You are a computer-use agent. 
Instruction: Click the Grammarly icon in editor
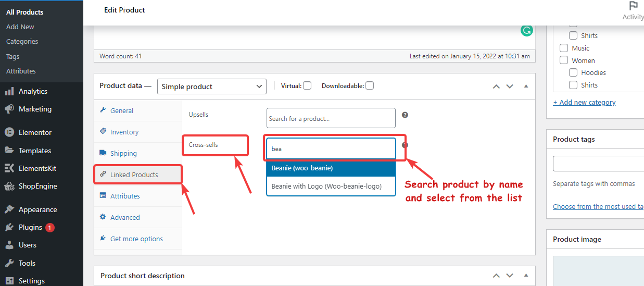tap(527, 31)
